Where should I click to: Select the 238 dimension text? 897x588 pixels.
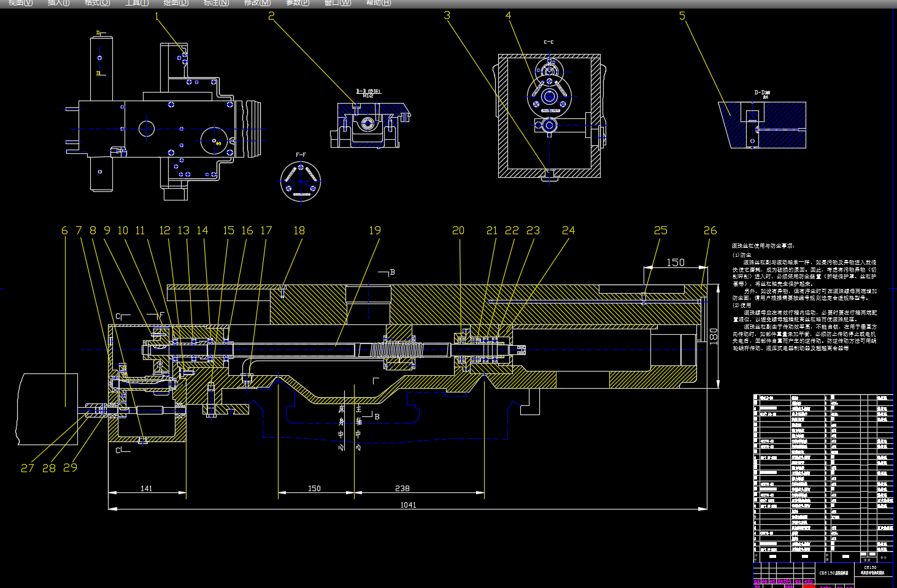[x=402, y=489]
